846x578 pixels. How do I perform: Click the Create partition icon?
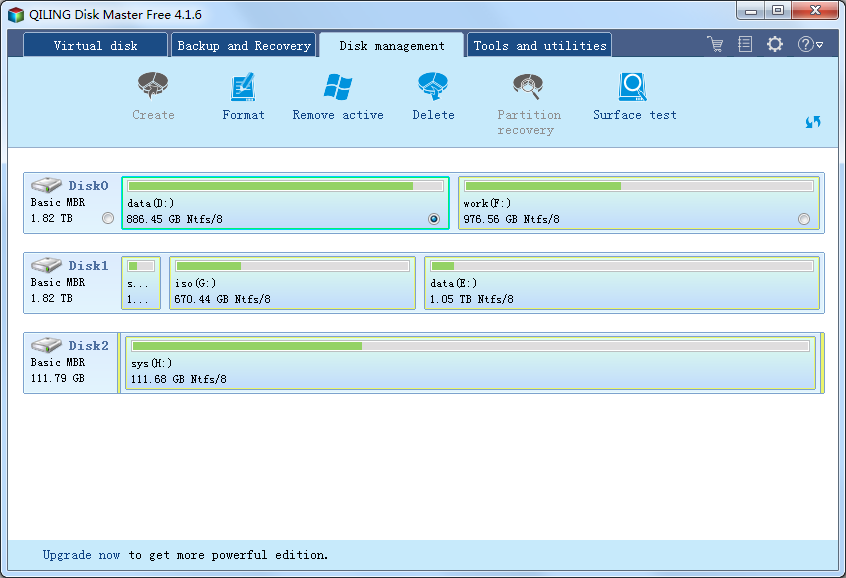tap(153, 86)
